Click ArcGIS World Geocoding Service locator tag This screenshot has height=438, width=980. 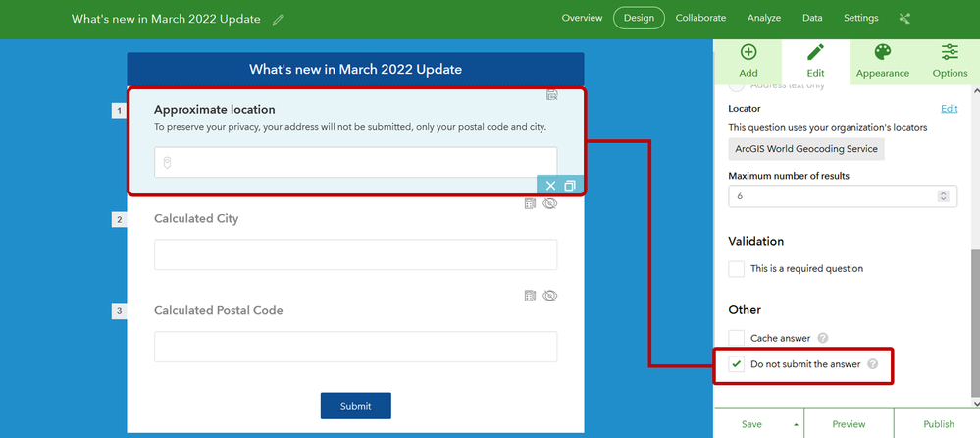806,149
